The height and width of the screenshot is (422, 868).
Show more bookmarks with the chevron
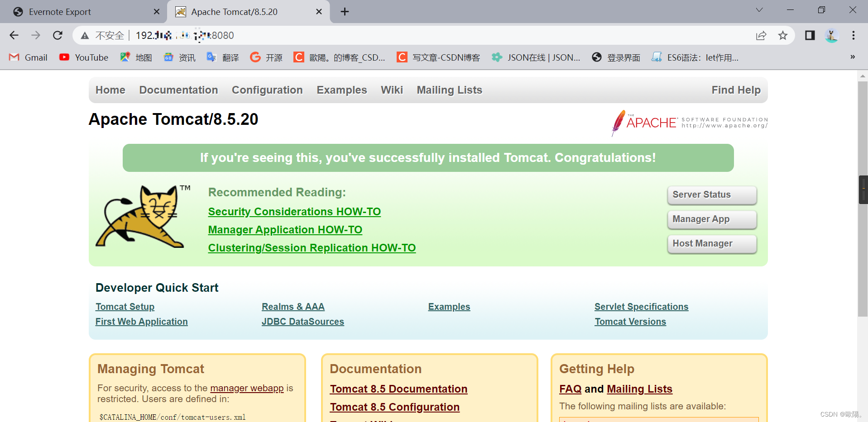point(853,57)
